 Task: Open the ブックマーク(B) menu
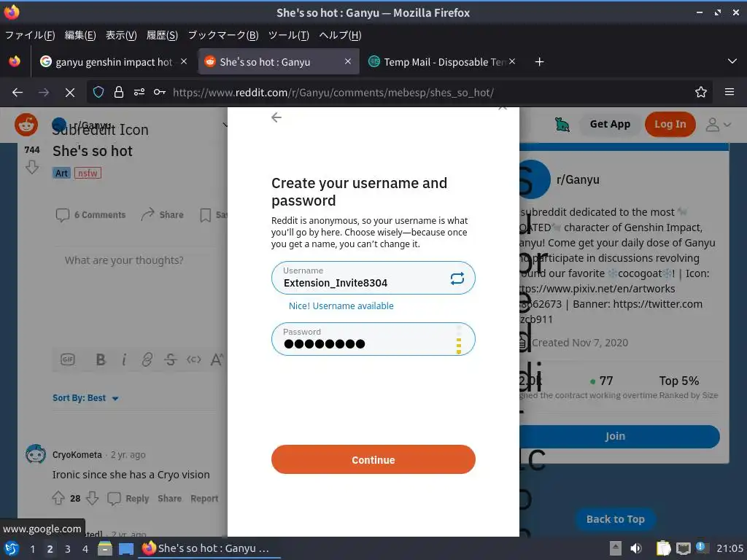[x=223, y=35]
